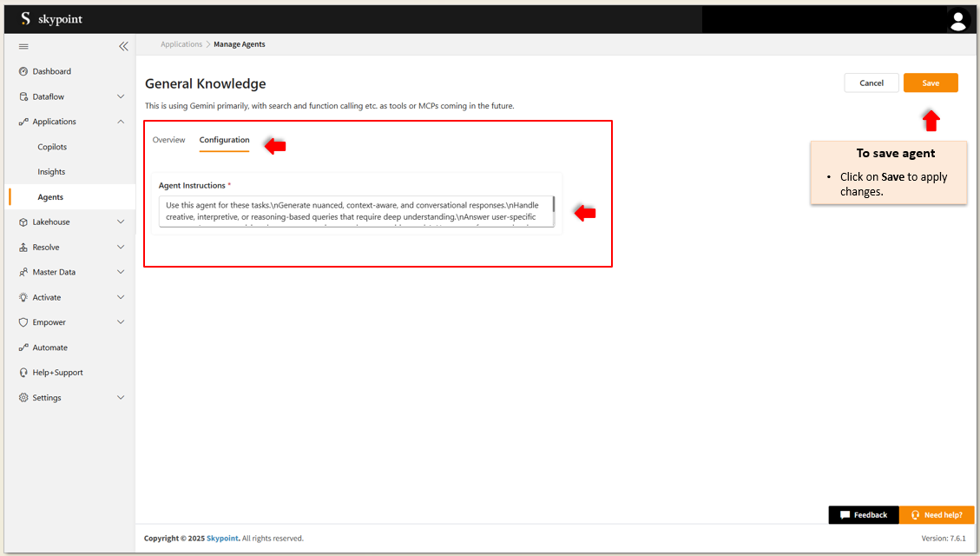Image resolution: width=980 pixels, height=556 pixels.
Task: Switch to the Overview tab
Action: (168, 140)
